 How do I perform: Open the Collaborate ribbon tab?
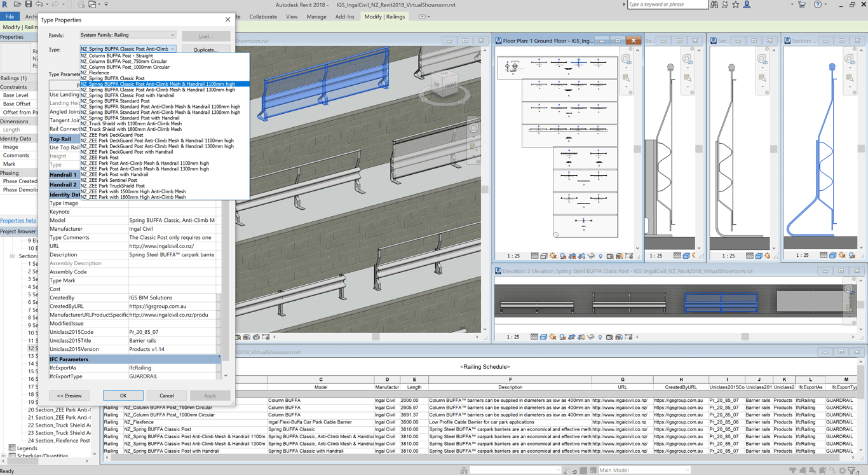[x=263, y=17]
